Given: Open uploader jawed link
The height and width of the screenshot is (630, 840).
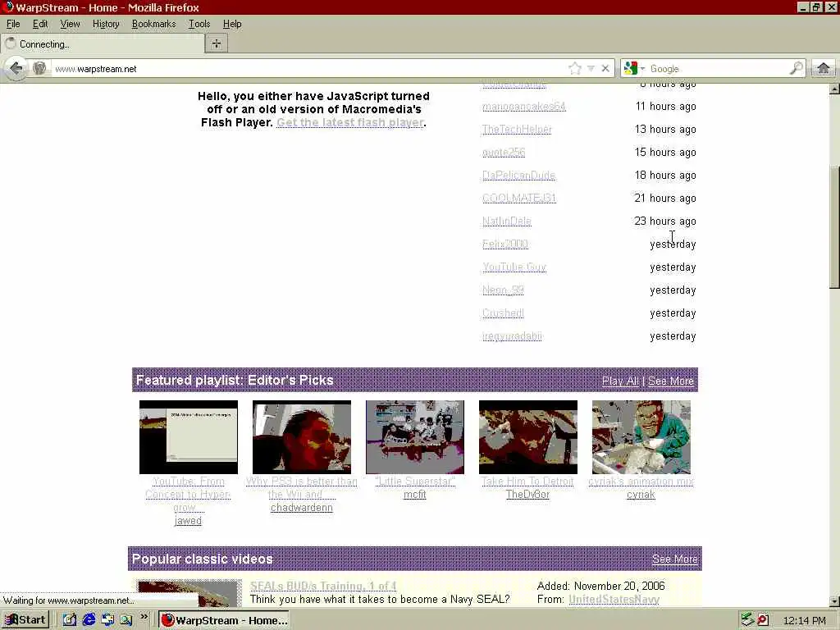Looking at the screenshot, I should point(188,520).
